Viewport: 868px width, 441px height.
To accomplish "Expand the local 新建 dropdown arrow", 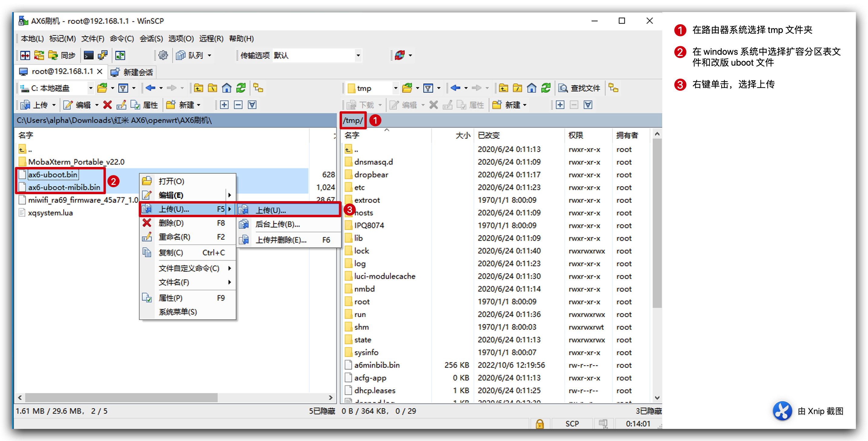I will 199,105.
